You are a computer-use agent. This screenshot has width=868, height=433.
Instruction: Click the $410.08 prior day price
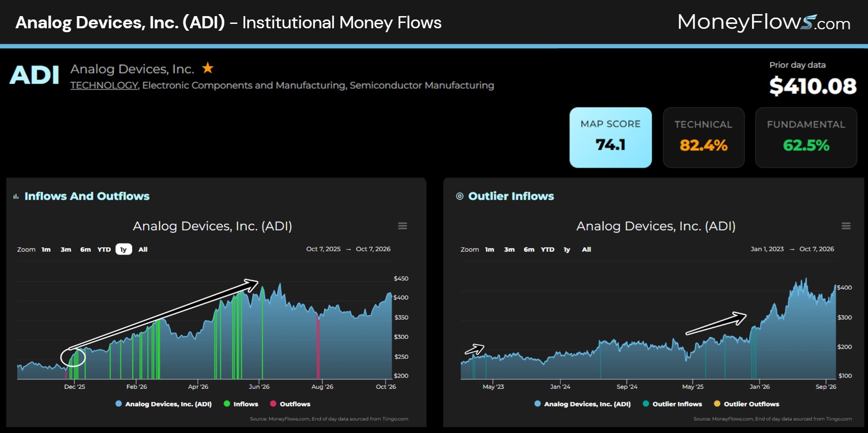coord(813,86)
